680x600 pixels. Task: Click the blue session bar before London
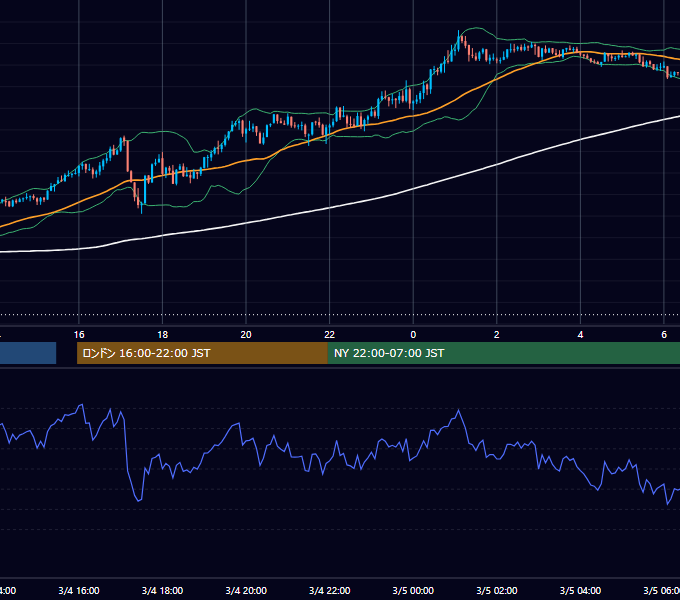pyautogui.click(x=28, y=353)
